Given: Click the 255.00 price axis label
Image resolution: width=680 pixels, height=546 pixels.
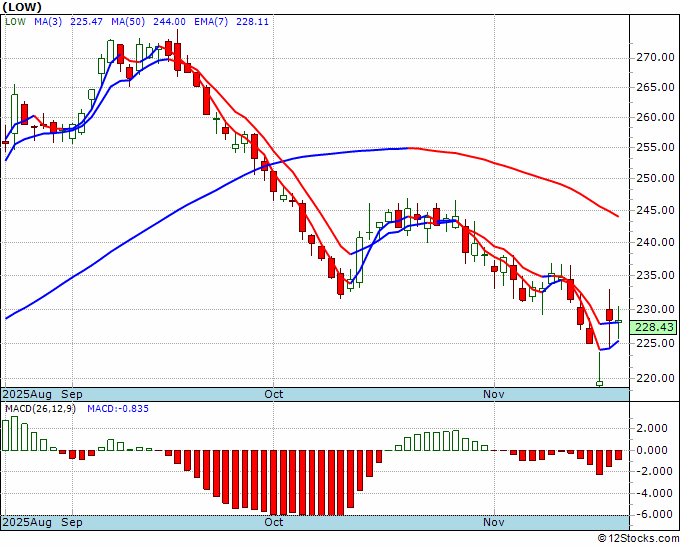Looking at the screenshot, I should [655, 147].
